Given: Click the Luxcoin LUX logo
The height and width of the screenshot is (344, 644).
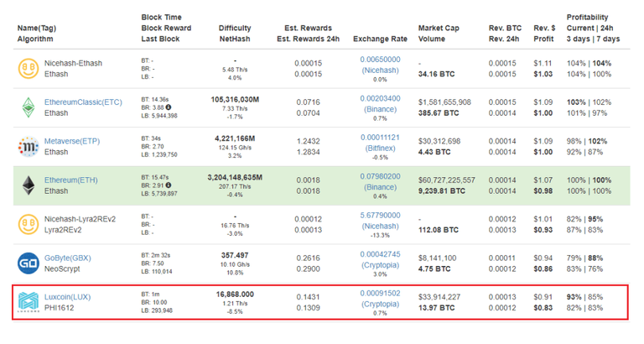Looking at the screenshot, I should (x=29, y=302).
